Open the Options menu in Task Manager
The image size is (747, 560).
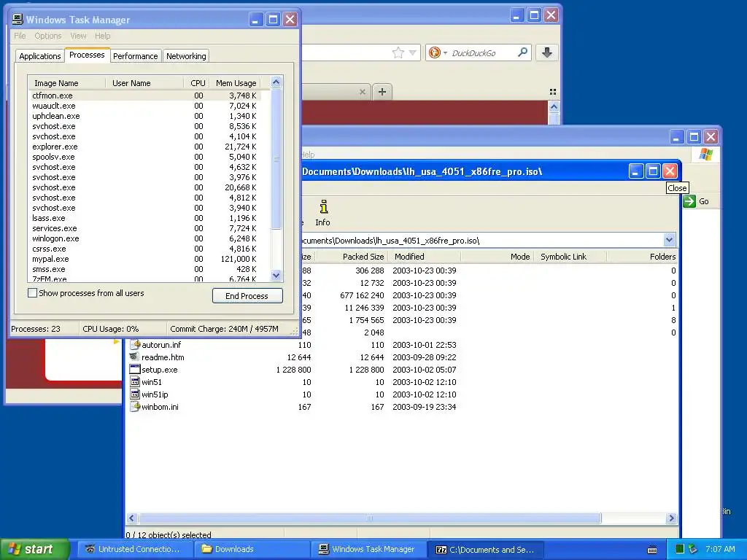click(47, 36)
